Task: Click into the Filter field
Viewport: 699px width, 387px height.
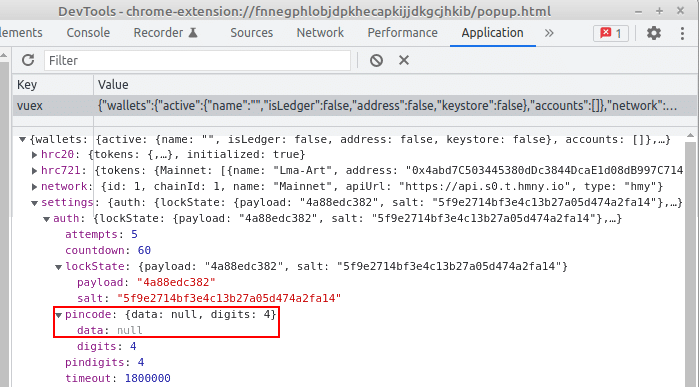Action: pyautogui.click(x=197, y=60)
